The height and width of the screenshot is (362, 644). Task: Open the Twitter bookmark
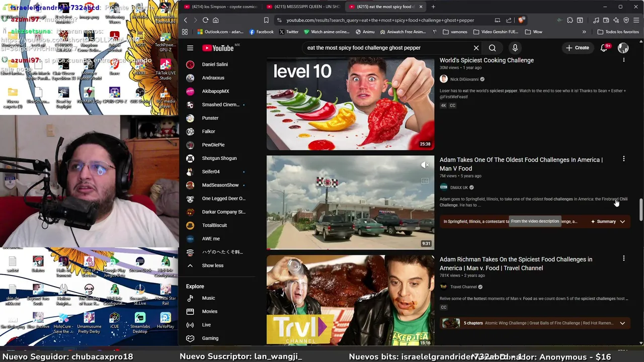(x=289, y=32)
